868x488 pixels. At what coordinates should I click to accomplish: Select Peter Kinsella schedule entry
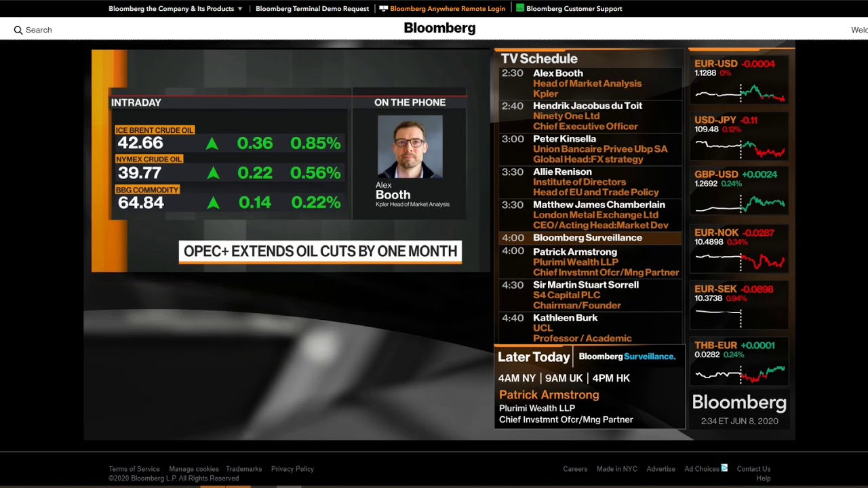coord(591,149)
